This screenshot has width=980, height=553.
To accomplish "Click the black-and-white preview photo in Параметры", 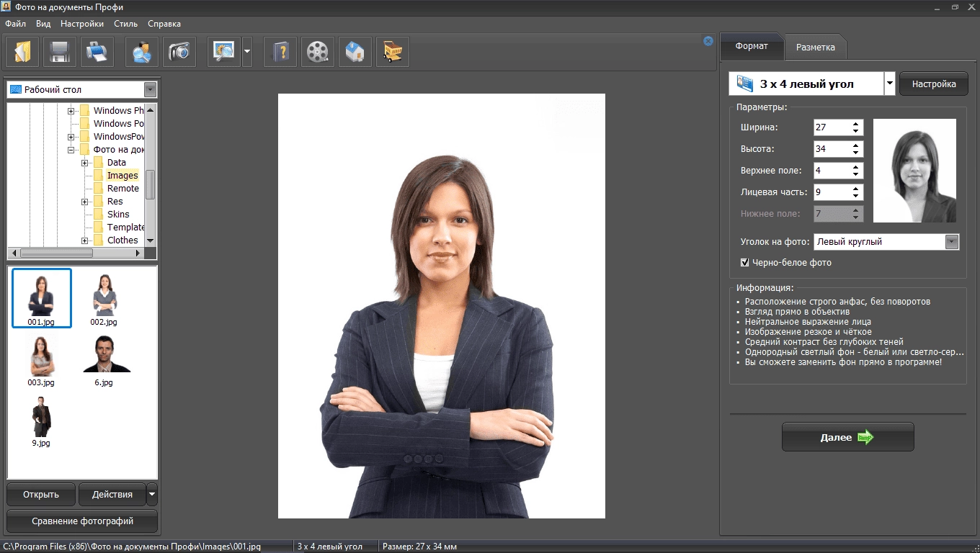I will click(x=914, y=171).
